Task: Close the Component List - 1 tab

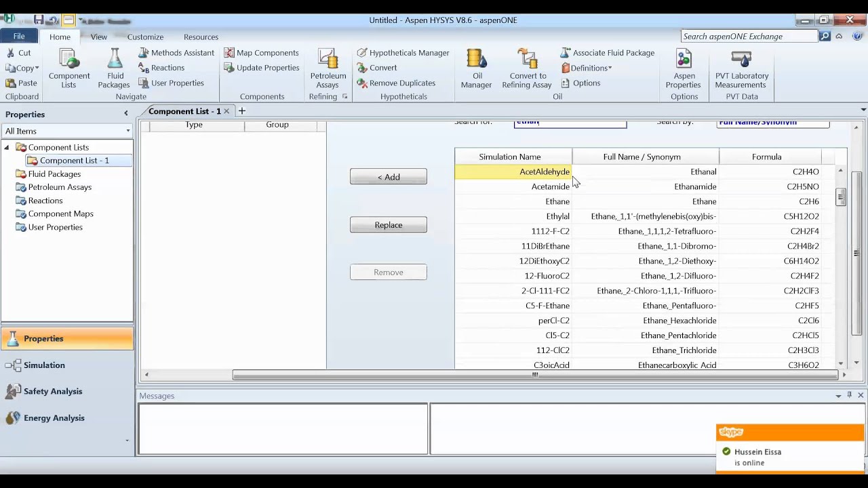Action: (227, 111)
